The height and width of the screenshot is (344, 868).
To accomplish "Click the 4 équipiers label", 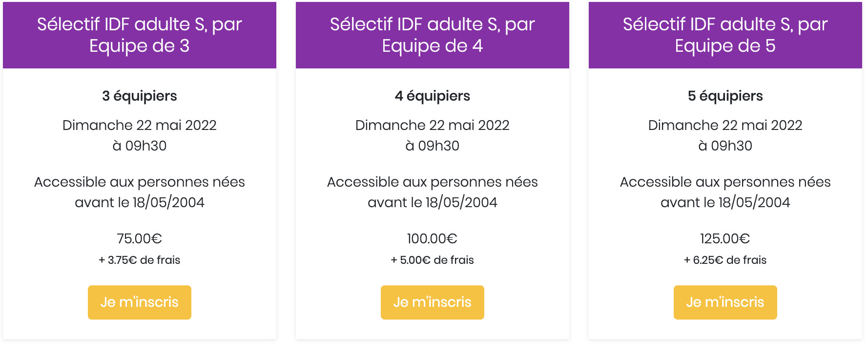I will (x=432, y=96).
